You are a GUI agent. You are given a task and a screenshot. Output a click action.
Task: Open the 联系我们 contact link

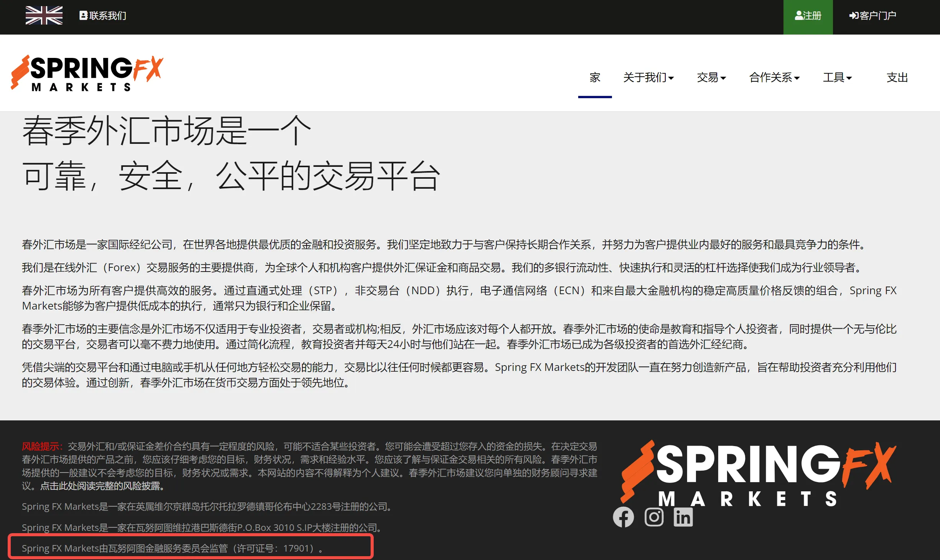(103, 16)
